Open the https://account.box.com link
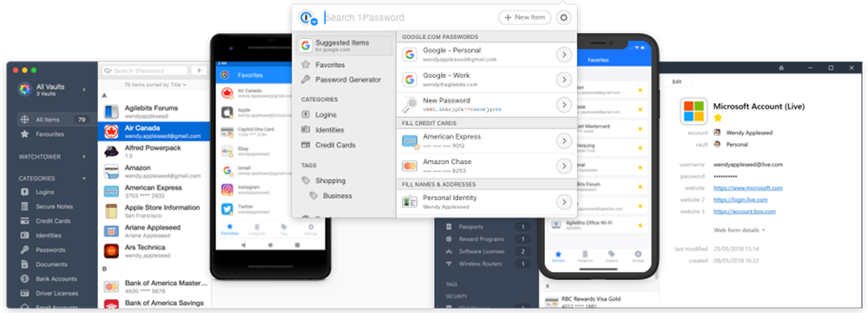This screenshot has width=868, height=313. coord(744,212)
